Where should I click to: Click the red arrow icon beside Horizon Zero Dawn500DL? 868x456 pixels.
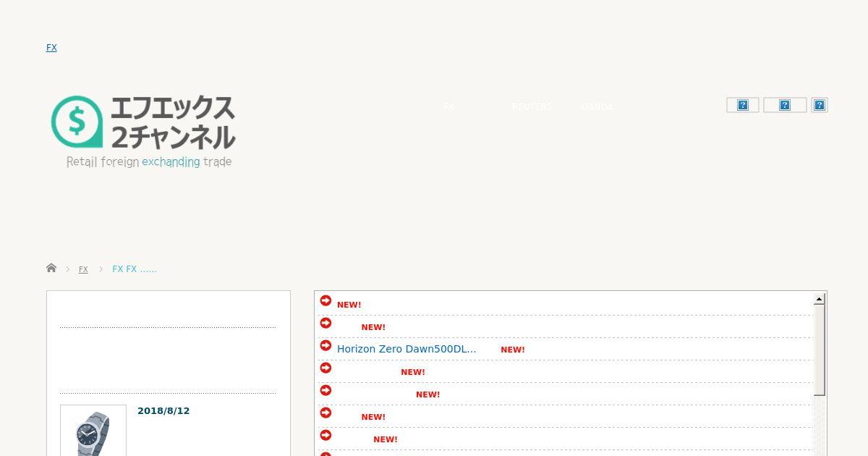click(325, 346)
